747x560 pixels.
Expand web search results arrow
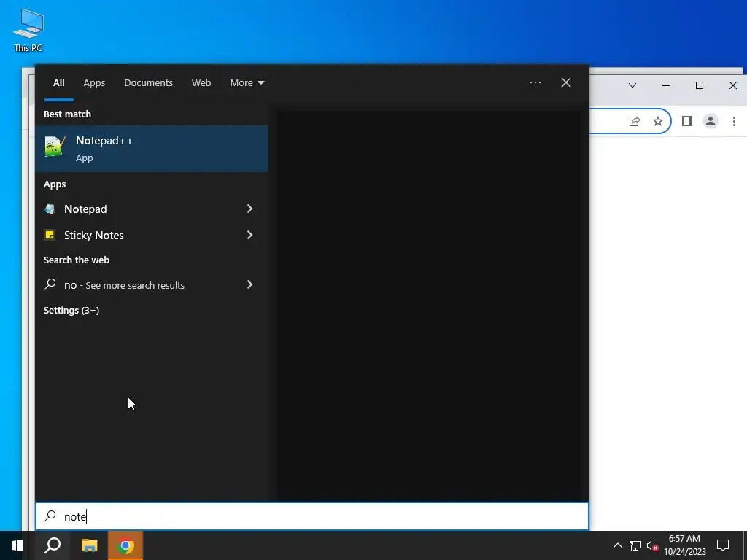pyautogui.click(x=249, y=285)
